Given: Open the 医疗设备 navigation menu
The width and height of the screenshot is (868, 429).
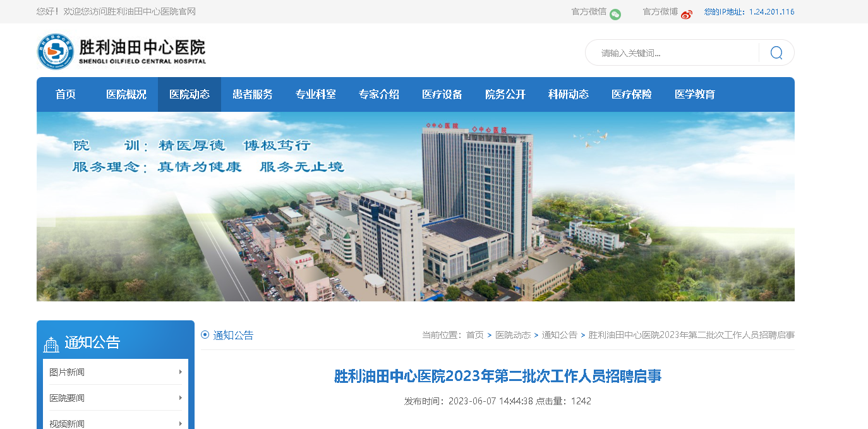Looking at the screenshot, I should coord(442,95).
